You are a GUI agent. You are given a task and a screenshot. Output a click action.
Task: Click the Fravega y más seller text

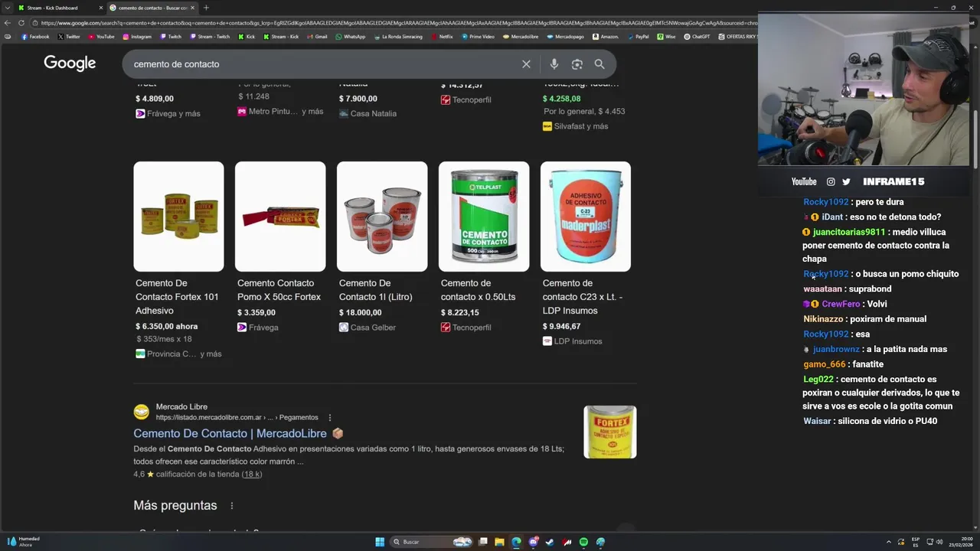[174, 114]
